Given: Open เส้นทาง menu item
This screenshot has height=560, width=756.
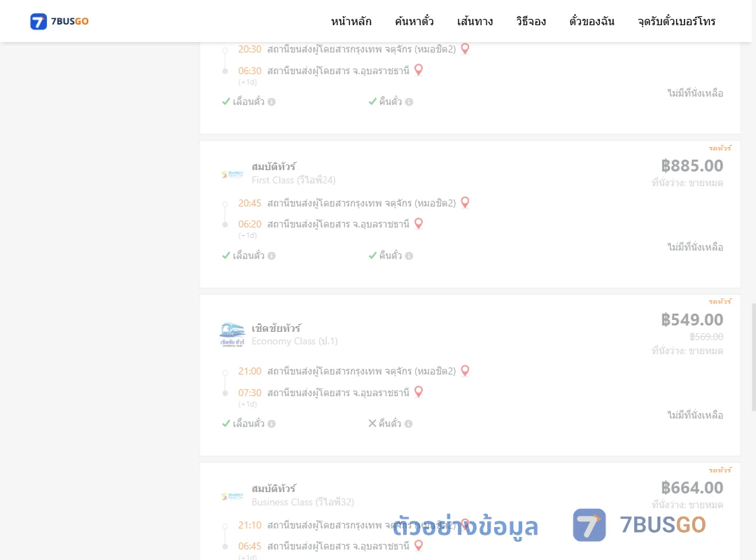Looking at the screenshot, I should point(475,21).
